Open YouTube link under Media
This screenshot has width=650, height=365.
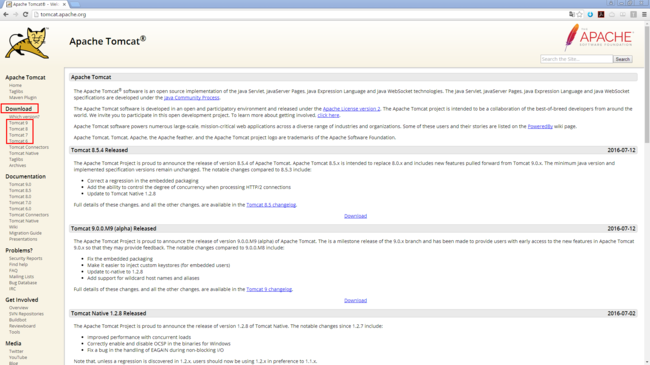18,358
